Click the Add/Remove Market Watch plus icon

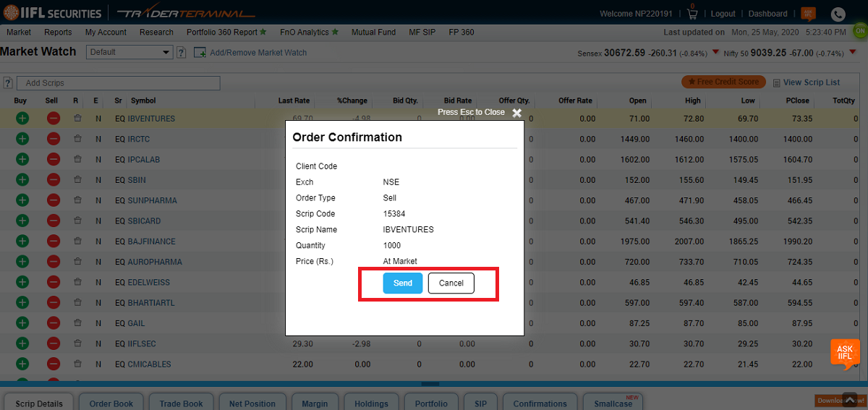(199, 52)
